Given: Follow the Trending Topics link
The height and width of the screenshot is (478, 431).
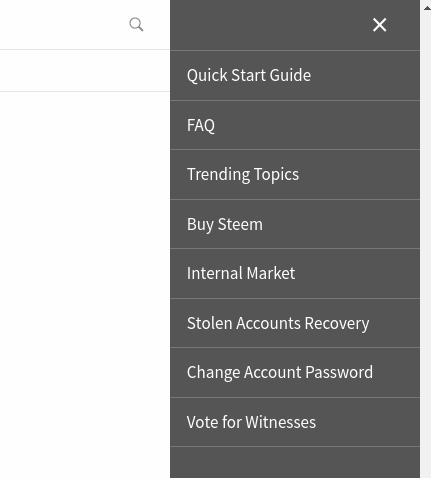Looking at the screenshot, I should coord(243,175).
